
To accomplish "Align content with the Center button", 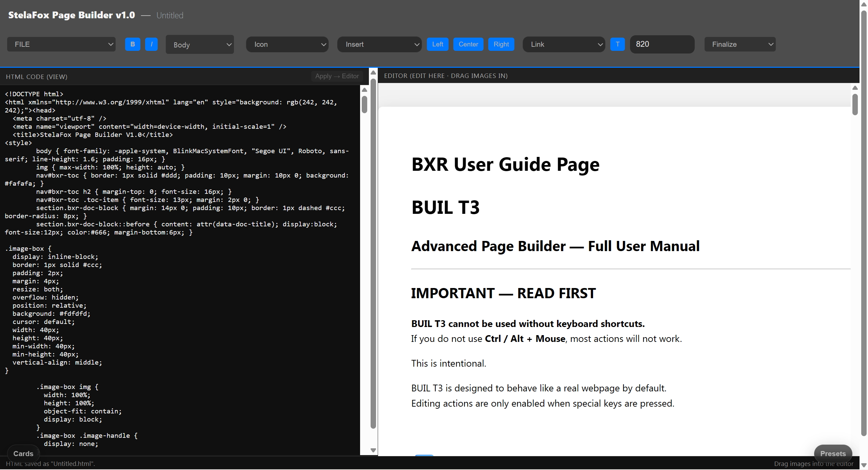I will 468,44.
